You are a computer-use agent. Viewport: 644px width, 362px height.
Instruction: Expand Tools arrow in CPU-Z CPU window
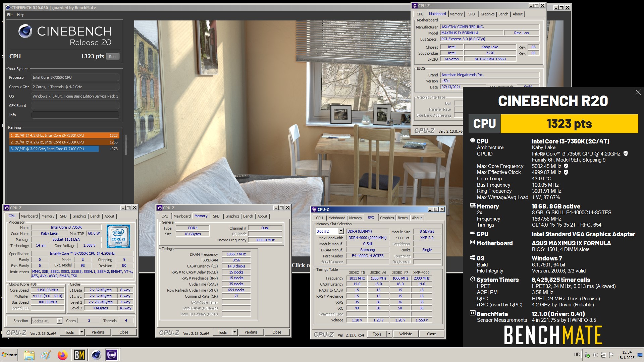[x=82, y=332]
